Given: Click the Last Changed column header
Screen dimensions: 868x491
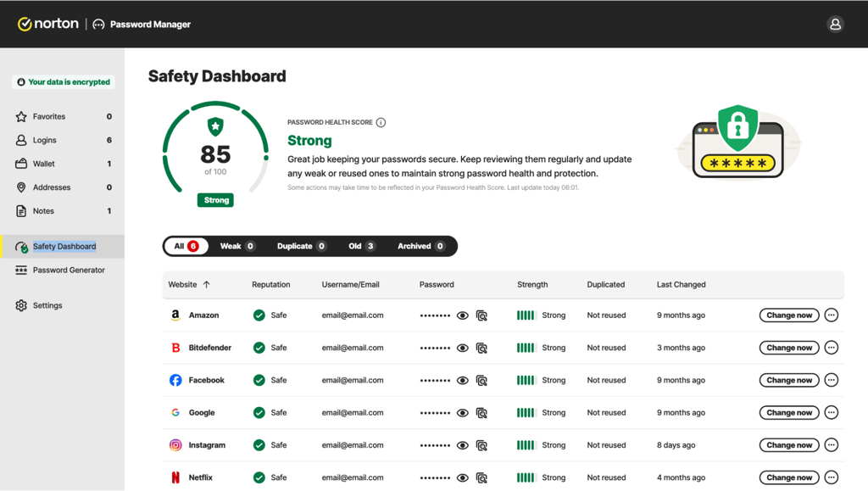Looking at the screenshot, I should pos(681,285).
